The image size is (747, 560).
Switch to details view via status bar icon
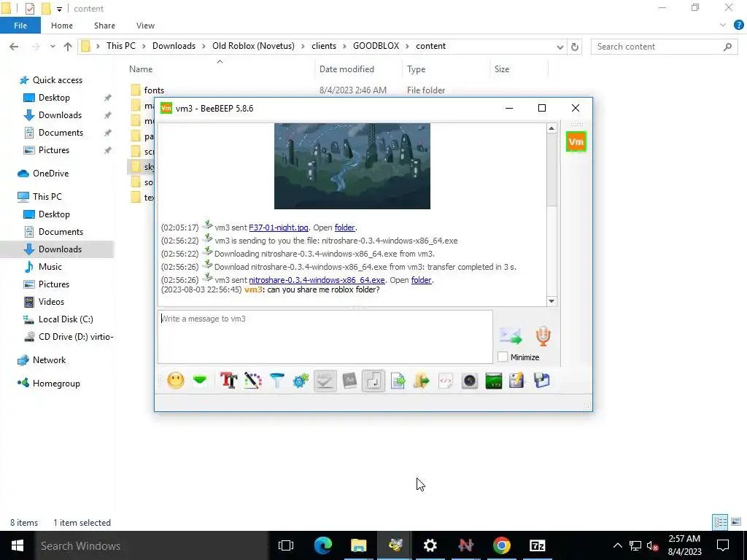point(720,522)
